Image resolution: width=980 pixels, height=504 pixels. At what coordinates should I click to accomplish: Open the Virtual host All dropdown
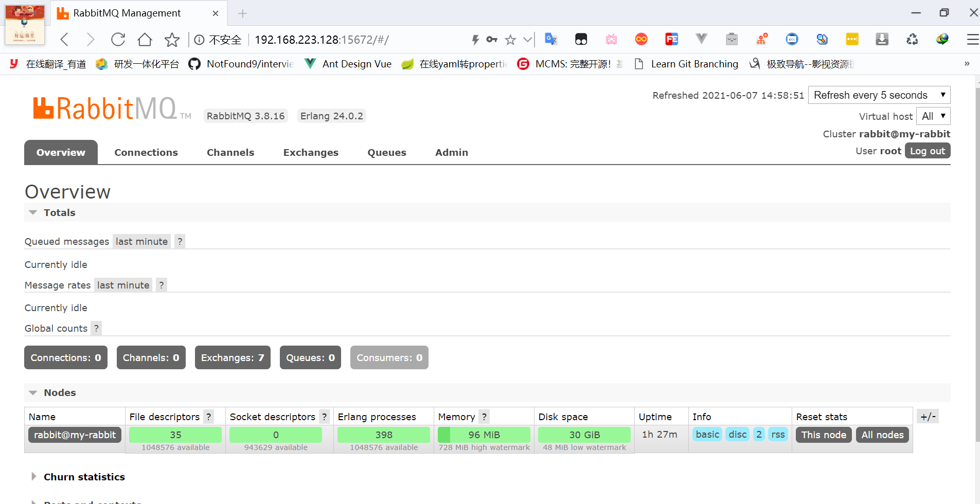pos(933,116)
